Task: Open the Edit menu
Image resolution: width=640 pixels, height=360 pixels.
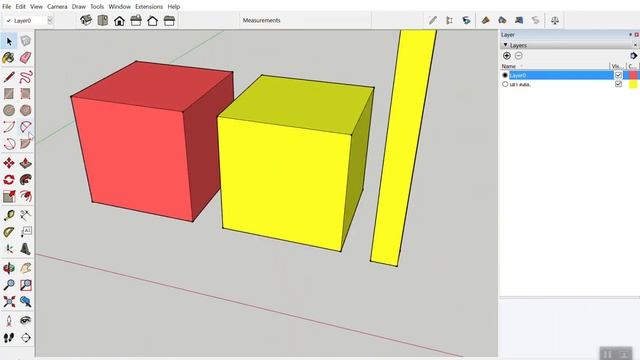Action: pos(20,7)
